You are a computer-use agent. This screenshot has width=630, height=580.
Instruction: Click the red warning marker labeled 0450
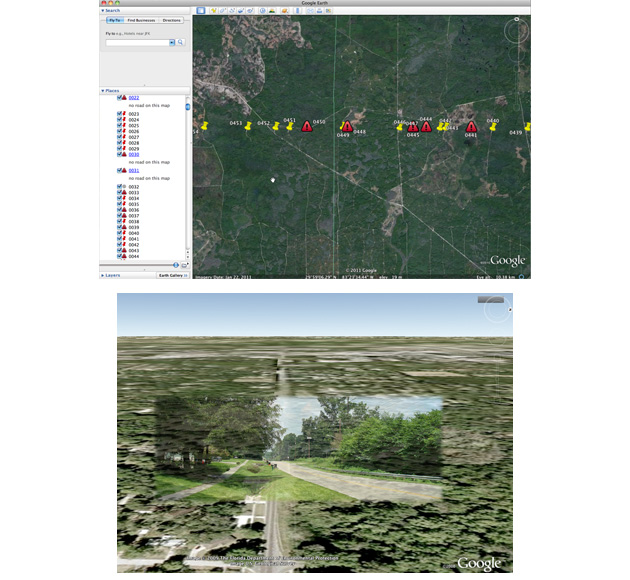tap(307, 127)
